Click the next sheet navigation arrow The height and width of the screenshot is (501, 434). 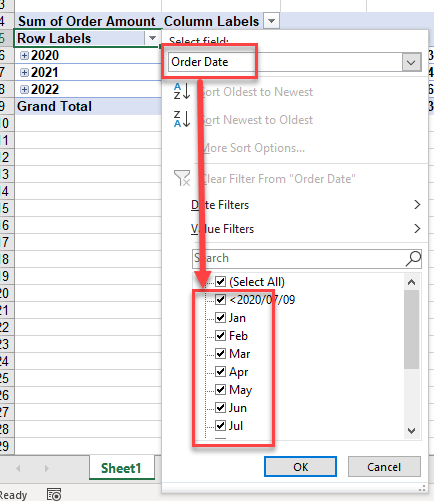pos(47,468)
